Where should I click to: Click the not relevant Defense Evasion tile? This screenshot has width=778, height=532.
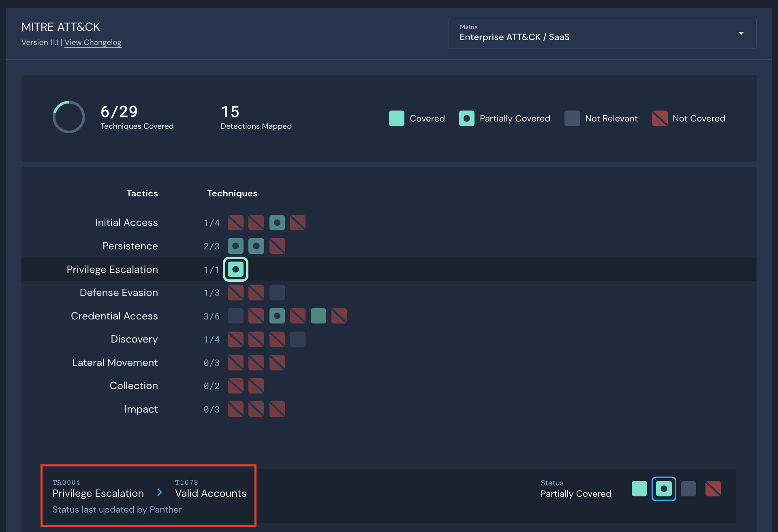[x=277, y=292]
